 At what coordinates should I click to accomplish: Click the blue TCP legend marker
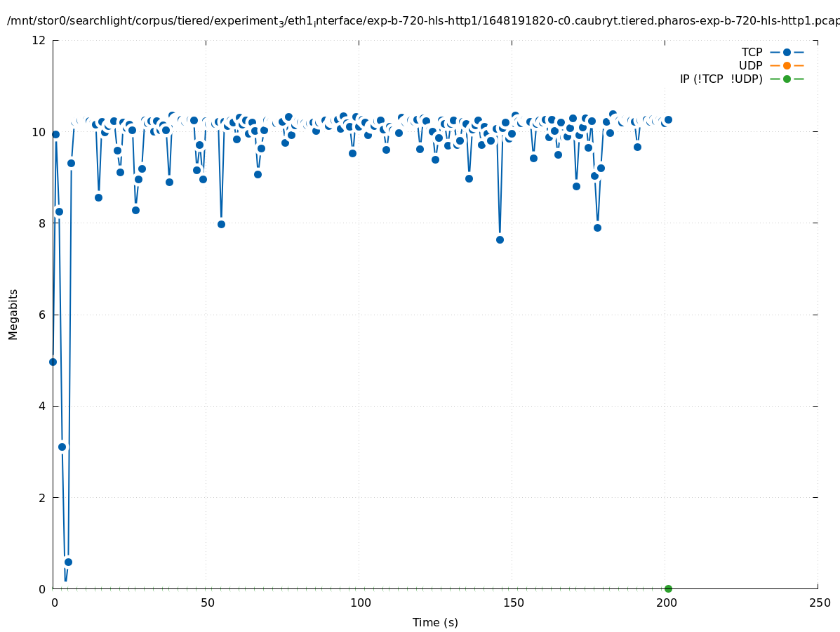(x=787, y=52)
